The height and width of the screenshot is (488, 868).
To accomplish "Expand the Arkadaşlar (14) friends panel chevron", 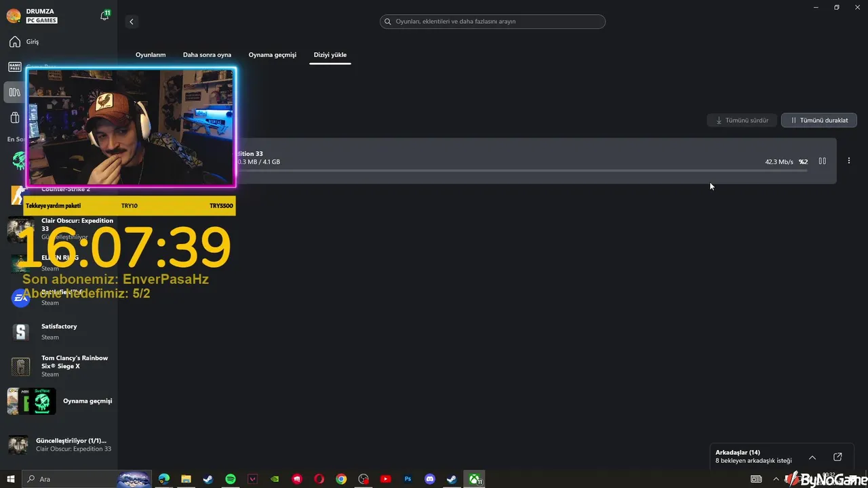I will [812, 457].
